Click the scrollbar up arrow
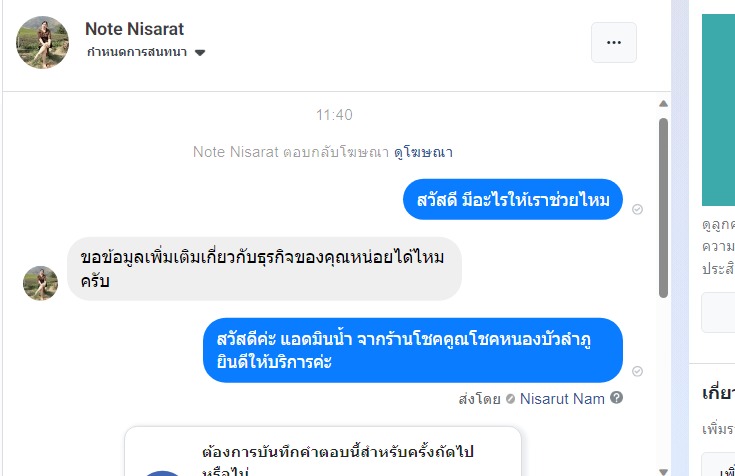The height and width of the screenshot is (476, 735). [664, 103]
